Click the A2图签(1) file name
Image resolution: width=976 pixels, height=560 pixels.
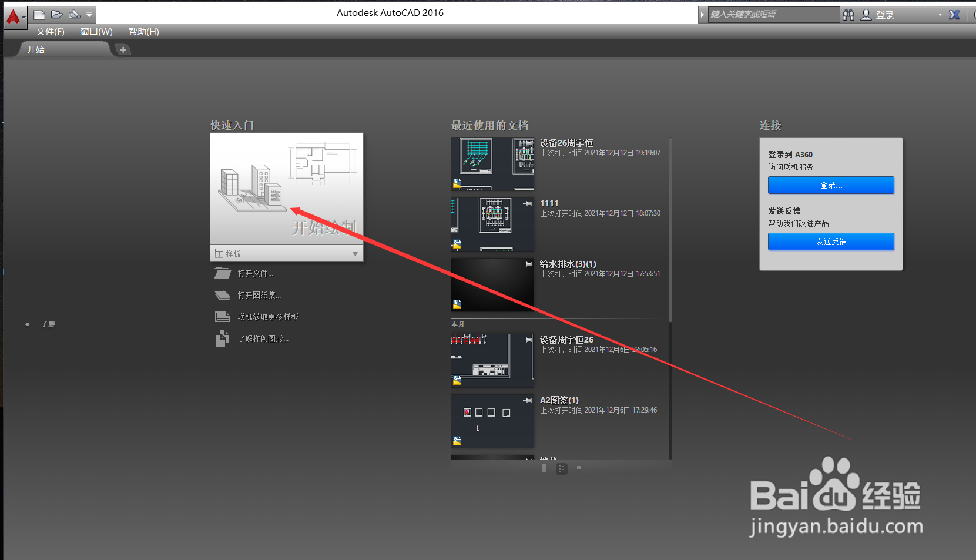coord(559,400)
